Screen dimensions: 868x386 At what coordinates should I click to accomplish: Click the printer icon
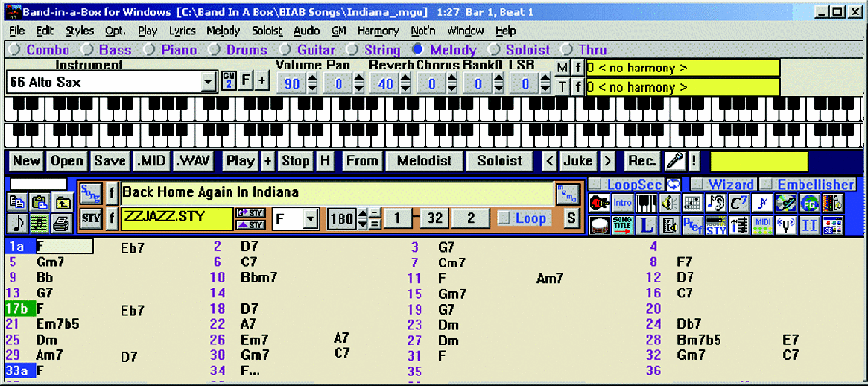pos(62,224)
